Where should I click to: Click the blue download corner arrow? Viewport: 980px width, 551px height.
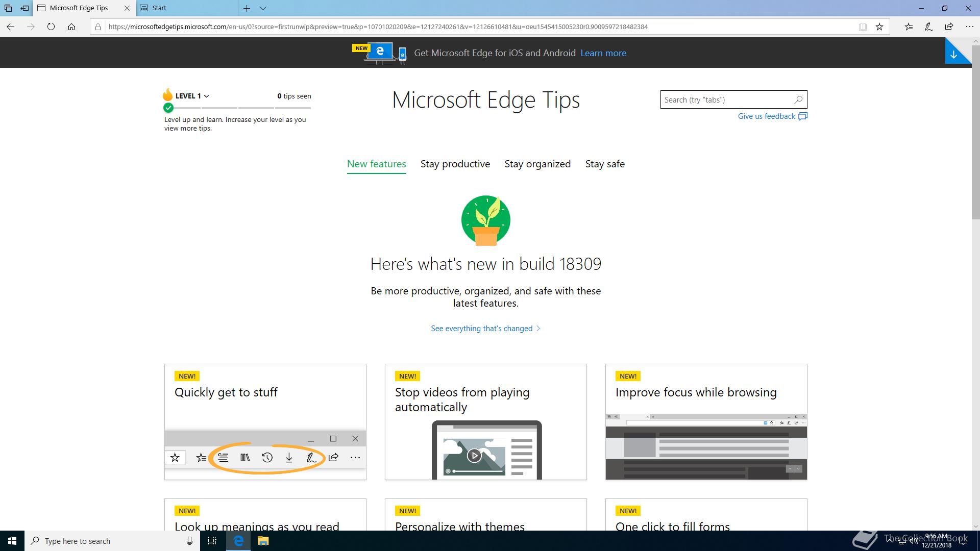(953, 55)
